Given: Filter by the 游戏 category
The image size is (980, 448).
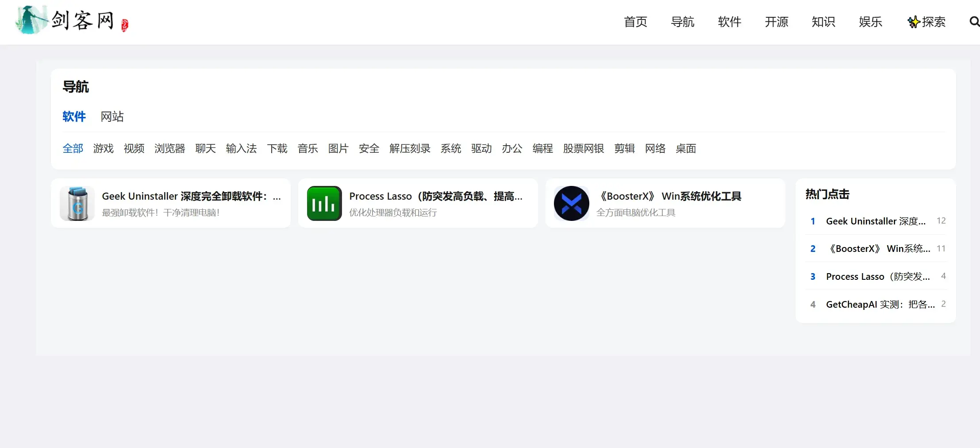Looking at the screenshot, I should pyautogui.click(x=104, y=148).
